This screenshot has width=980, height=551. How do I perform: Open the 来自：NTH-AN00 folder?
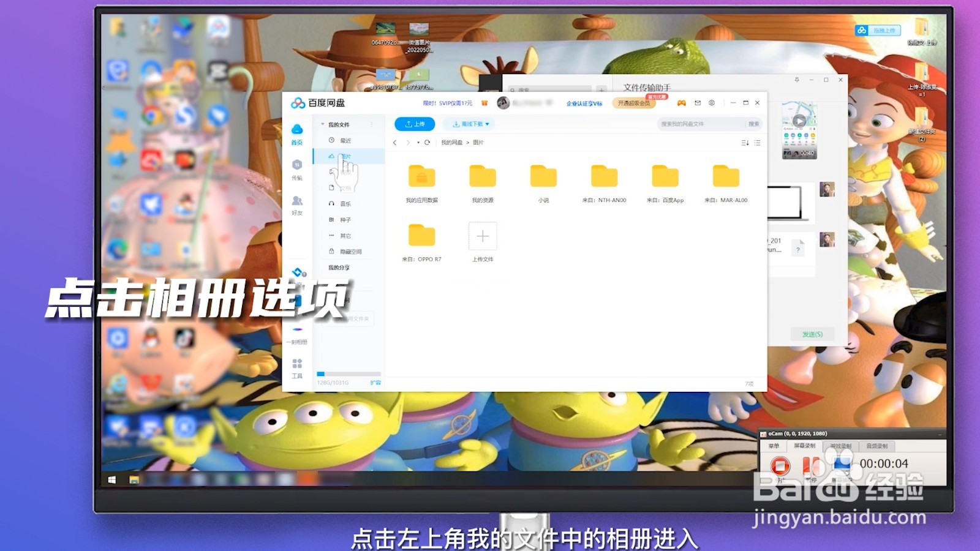(604, 183)
